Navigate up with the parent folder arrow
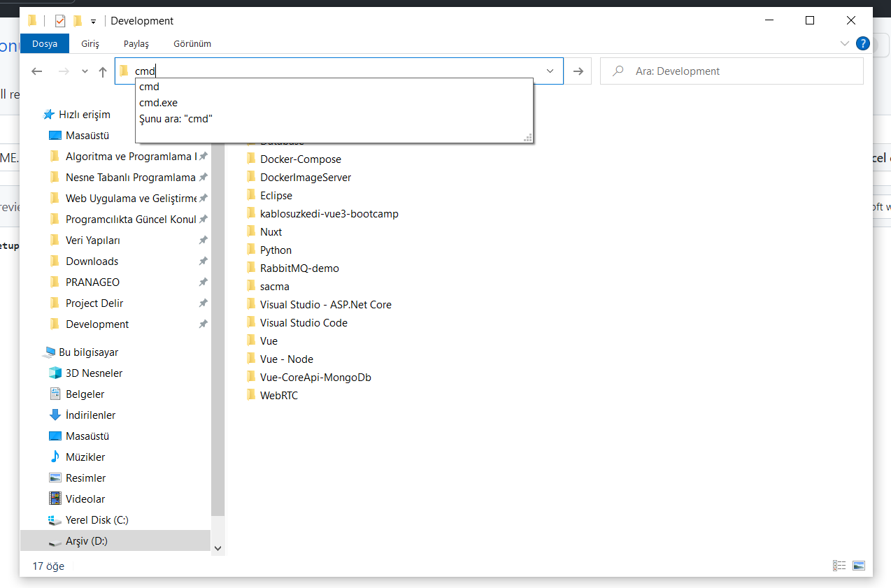 (x=104, y=71)
